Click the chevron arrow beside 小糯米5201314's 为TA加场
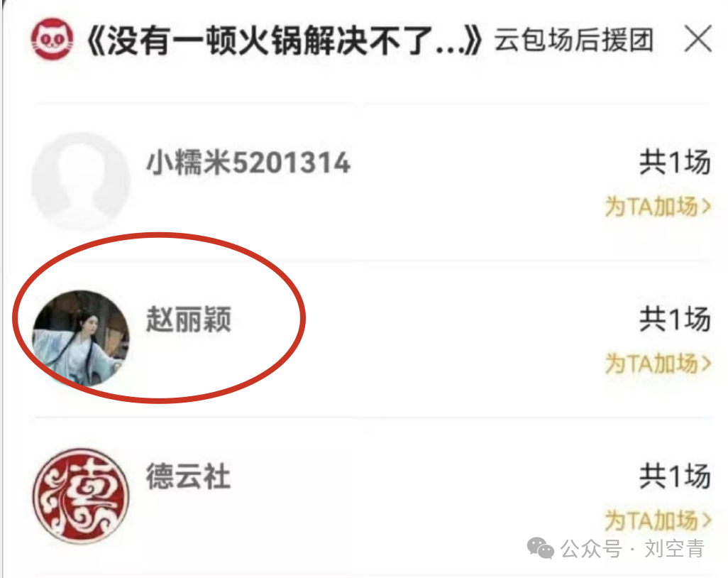The width and height of the screenshot is (728, 578). [706, 207]
